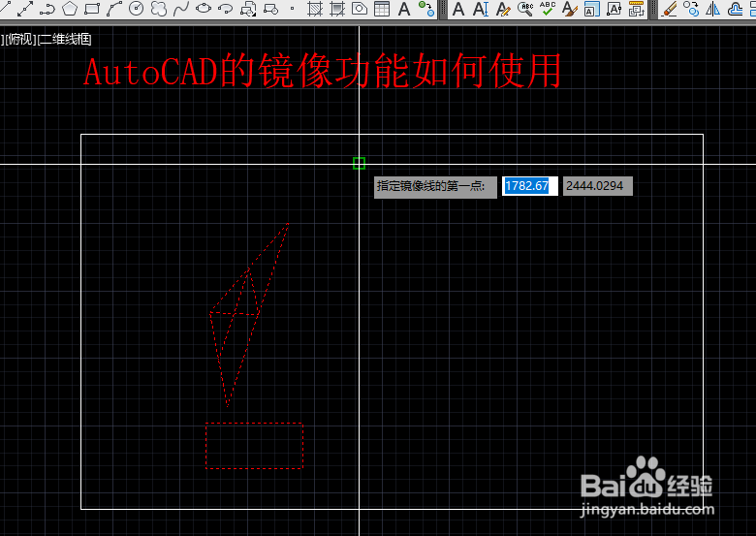The height and width of the screenshot is (536, 756).
Task: Open the Insert Block tool
Action: coord(248,9)
